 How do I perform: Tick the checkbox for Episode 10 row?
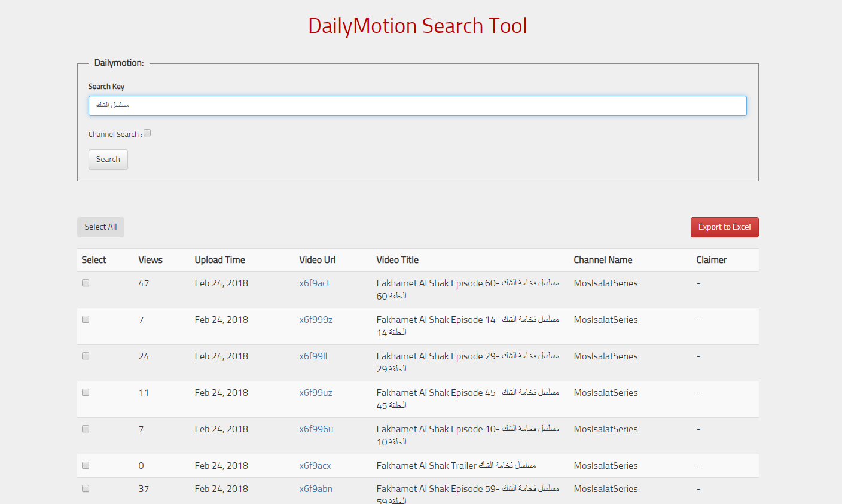(x=86, y=429)
